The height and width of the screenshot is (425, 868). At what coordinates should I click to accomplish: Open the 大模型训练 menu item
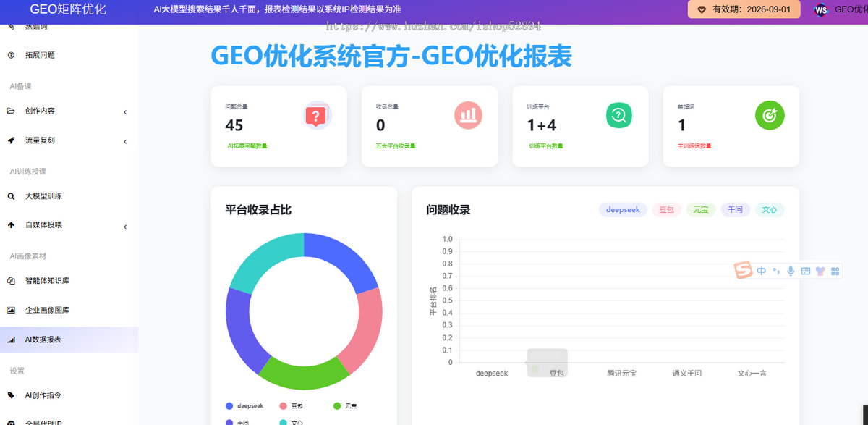coord(69,196)
